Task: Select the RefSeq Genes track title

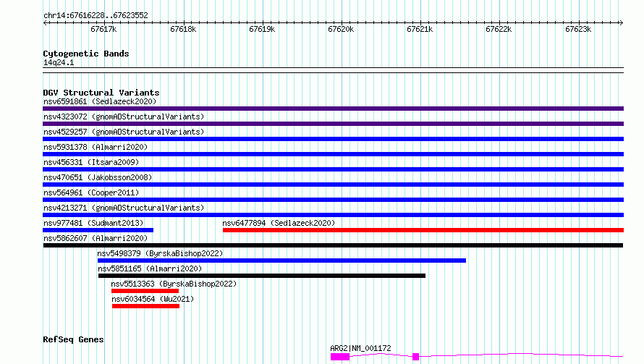Action: tap(73, 339)
